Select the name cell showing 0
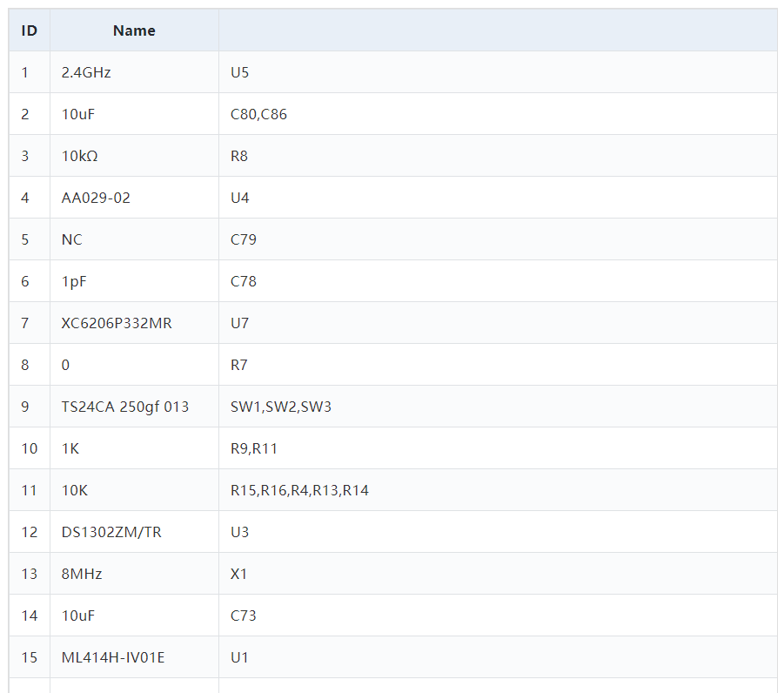784x693 pixels. pyautogui.click(x=134, y=365)
